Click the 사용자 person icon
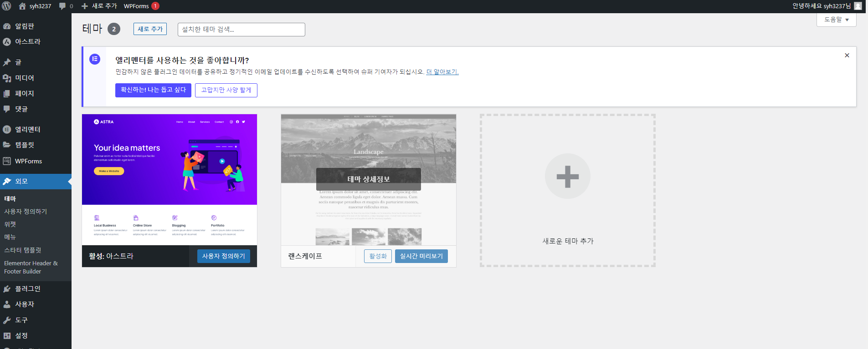The height and width of the screenshot is (349, 868). tap(7, 304)
